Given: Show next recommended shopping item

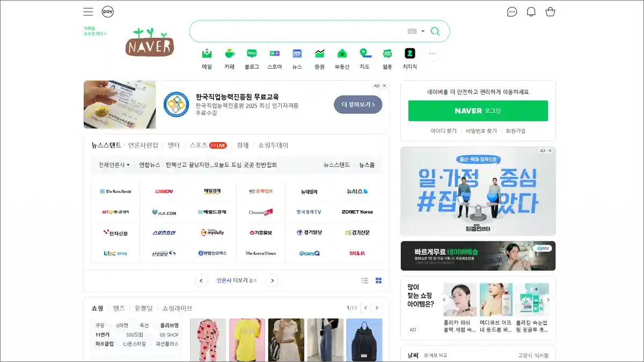Looking at the screenshot, I should click(547, 299).
